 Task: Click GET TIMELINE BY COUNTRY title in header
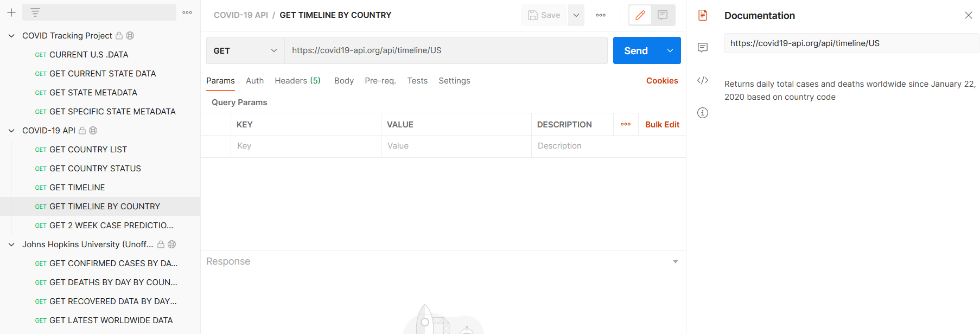[x=335, y=15]
